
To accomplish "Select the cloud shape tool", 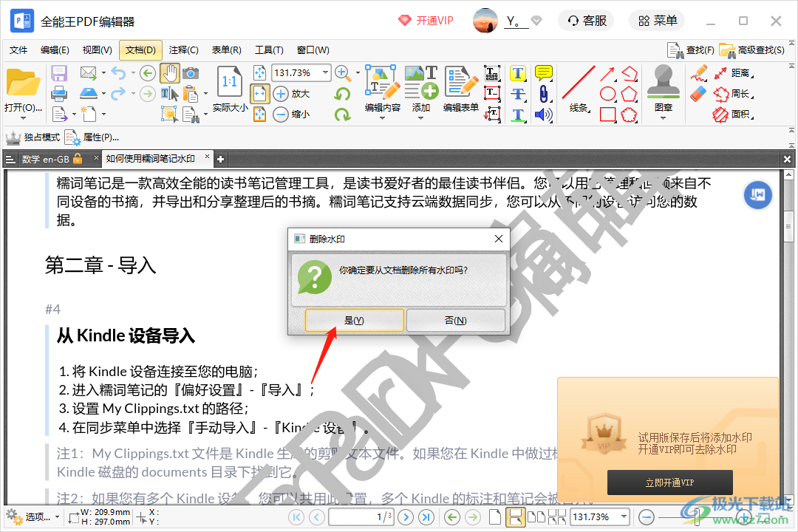I will [629, 115].
